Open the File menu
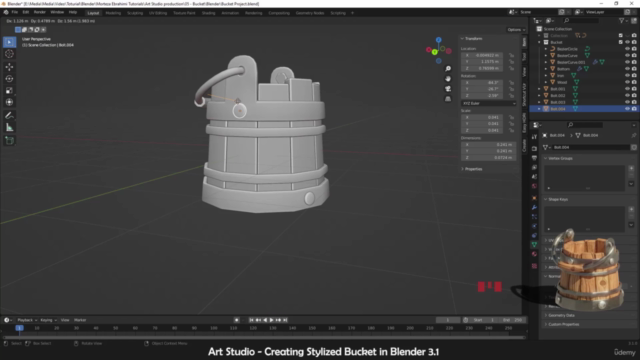The image size is (640, 360). 15,12
